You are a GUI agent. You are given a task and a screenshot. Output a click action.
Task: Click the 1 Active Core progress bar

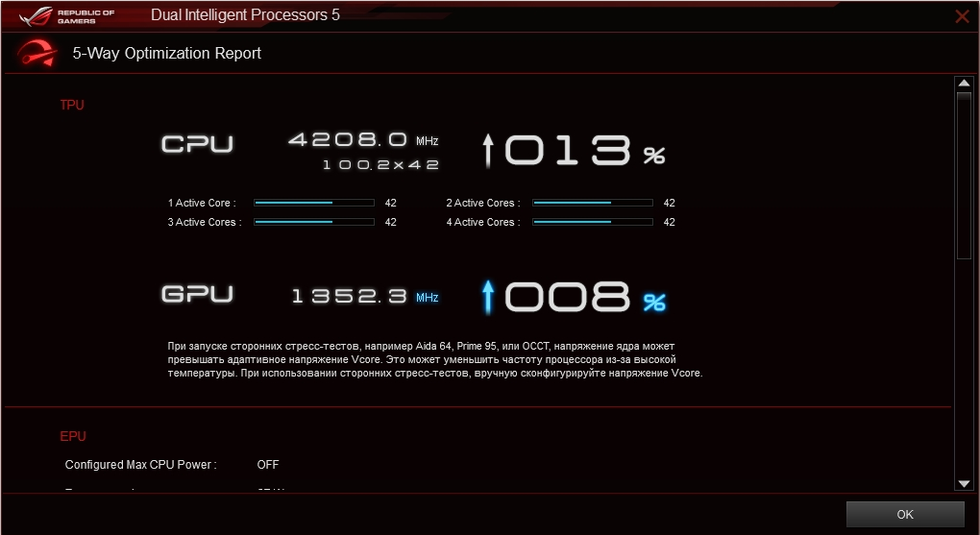point(314,203)
